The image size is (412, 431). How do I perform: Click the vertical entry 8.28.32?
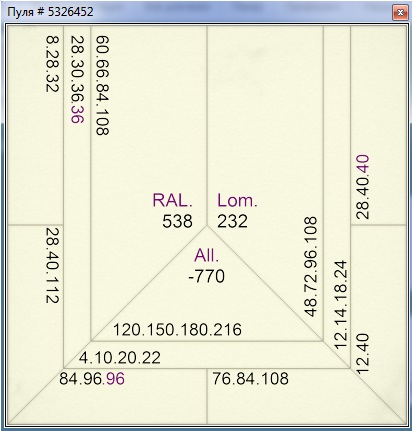52,64
